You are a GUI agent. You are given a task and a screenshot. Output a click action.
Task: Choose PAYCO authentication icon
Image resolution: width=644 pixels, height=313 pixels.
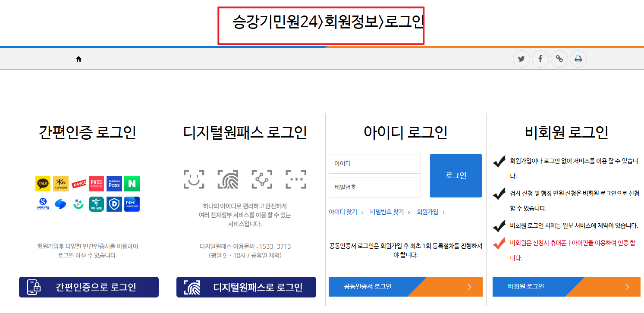pyautogui.click(x=78, y=184)
